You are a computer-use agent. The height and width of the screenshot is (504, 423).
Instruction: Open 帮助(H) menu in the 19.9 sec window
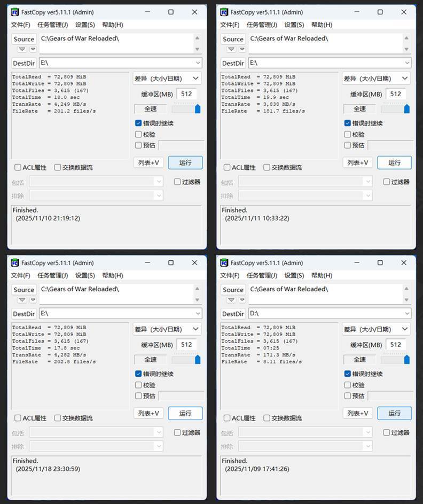322,25
